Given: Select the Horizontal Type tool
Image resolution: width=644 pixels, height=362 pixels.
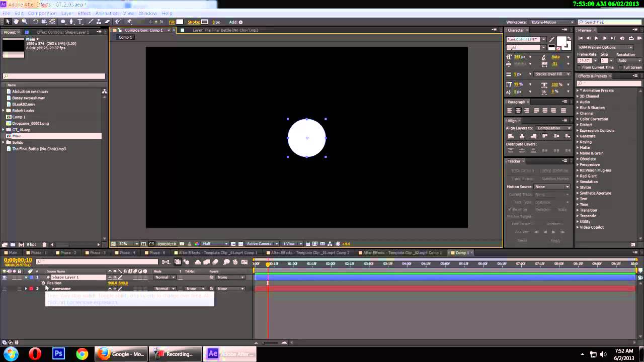Looking at the screenshot, I should click(x=79, y=22).
